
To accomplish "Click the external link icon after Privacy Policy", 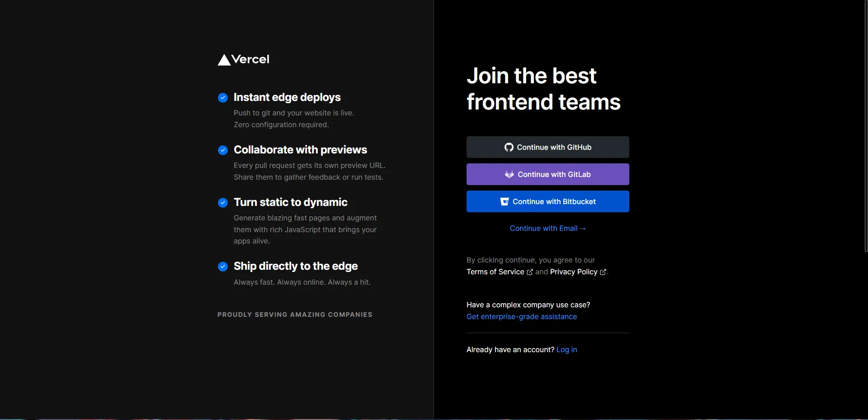I will [x=603, y=272].
